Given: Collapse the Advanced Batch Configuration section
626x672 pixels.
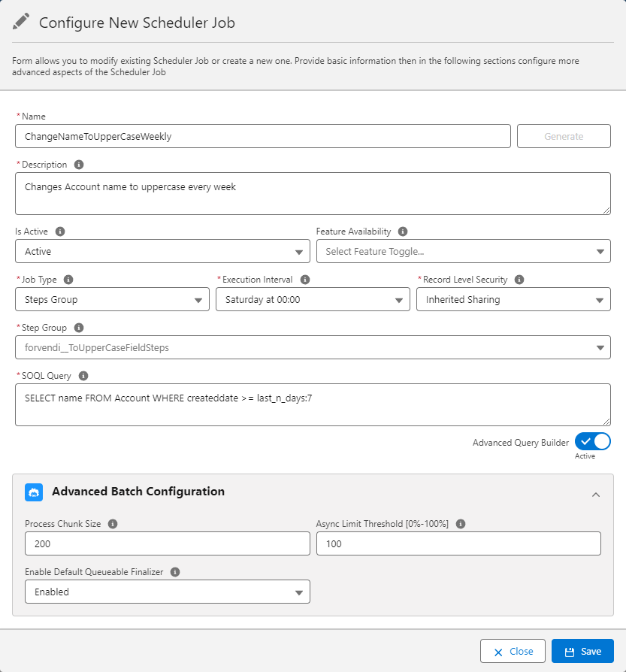Looking at the screenshot, I should point(596,495).
